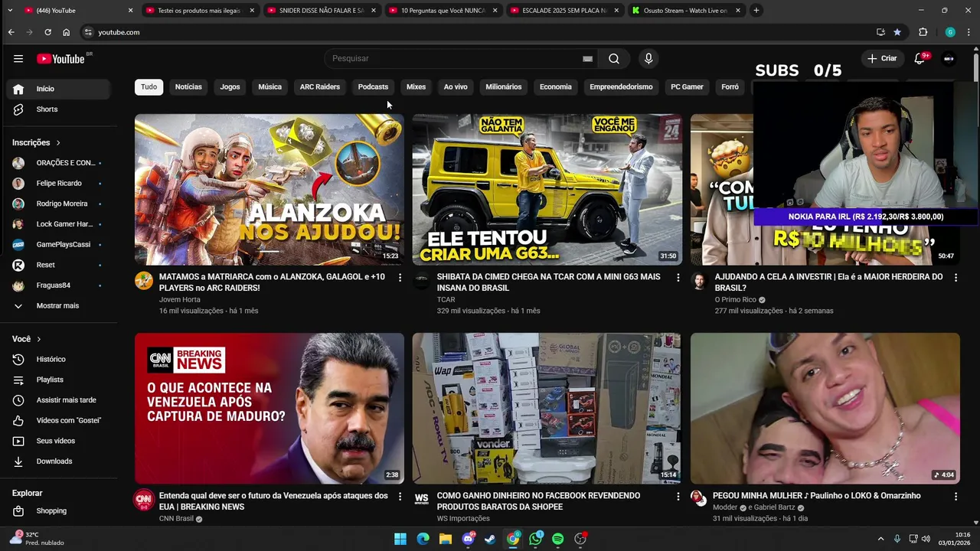
Task: Click the search input field
Action: click(456, 59)
